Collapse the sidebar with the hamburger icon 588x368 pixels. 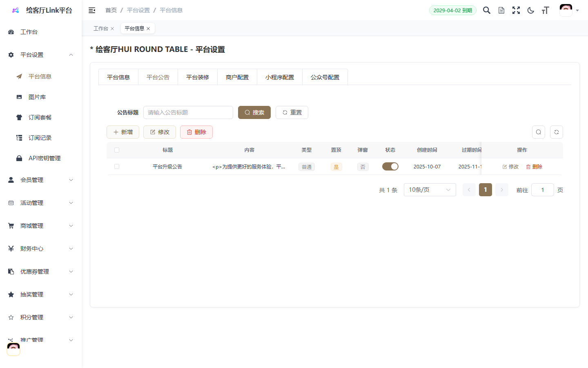coord(92,10)
